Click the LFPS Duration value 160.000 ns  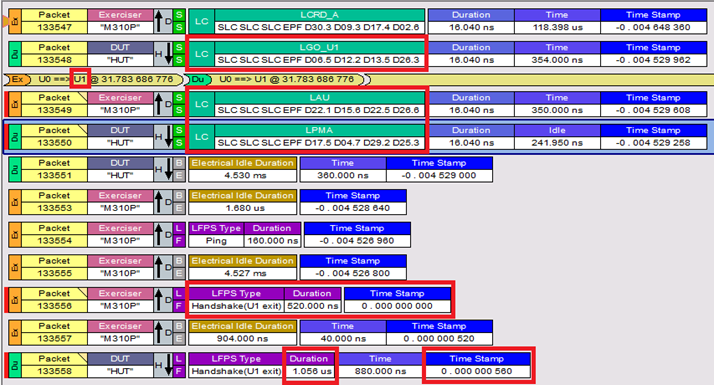click(272, 241)
